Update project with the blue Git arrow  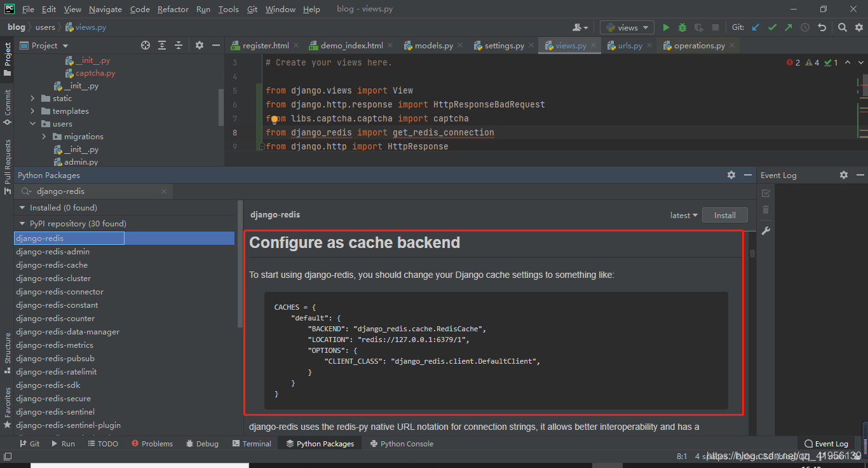[756, 27]
